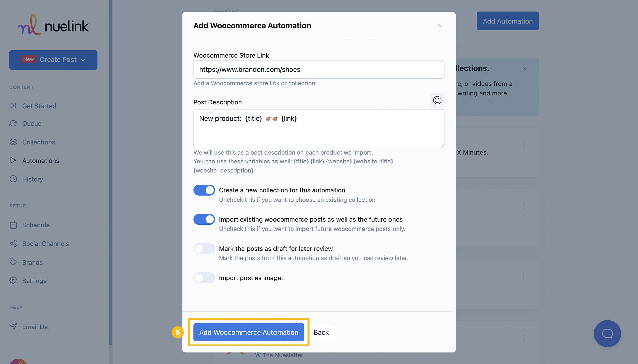Dismiss the collections info banner
638x364 pixels.
524,69
